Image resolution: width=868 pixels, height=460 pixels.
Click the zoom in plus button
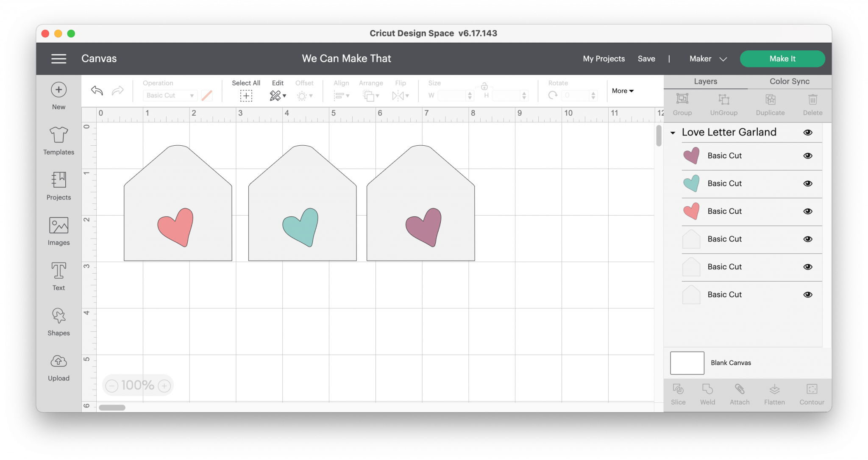[164, 385]
